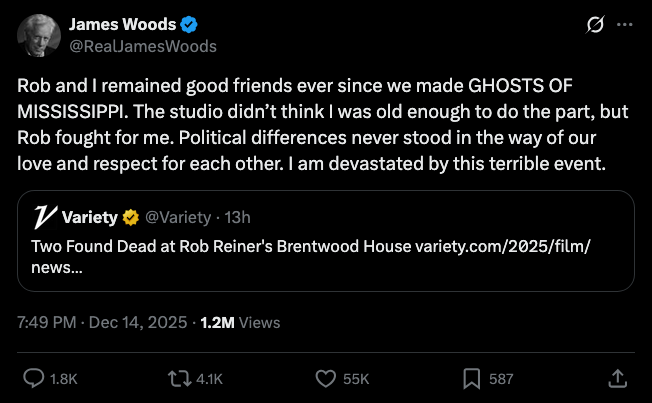Screen dimensions: 652x403
Task: Click the share upload icon
Action: (618, 378)
